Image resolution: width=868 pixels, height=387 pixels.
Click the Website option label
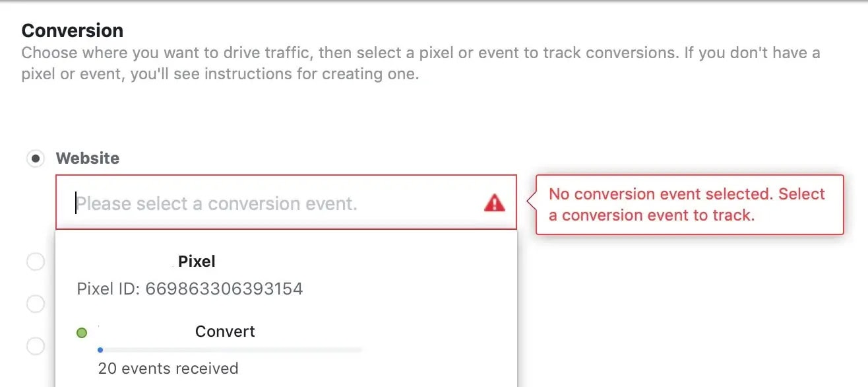[x=88, y=158]
